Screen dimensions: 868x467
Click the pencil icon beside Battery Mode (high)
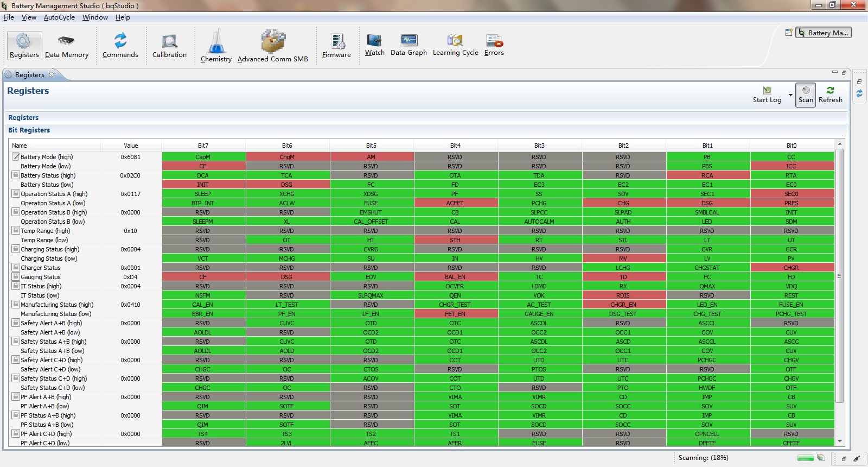[x=16, y=156]
